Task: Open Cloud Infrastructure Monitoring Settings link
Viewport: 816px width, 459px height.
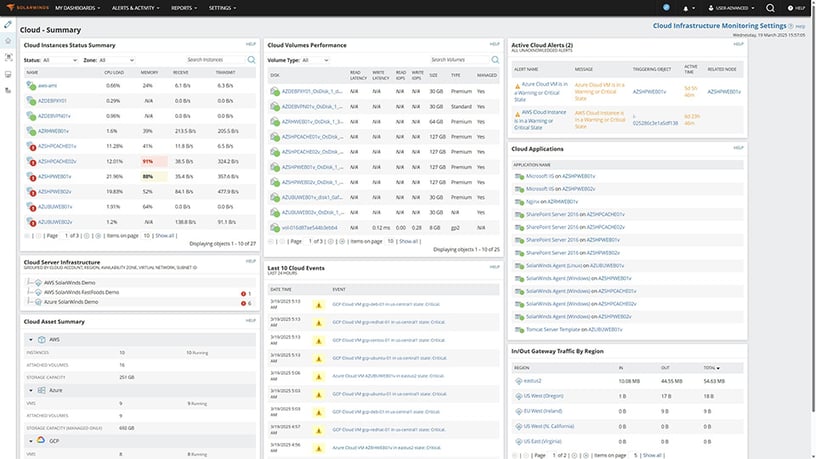Action: click(718, 25)
